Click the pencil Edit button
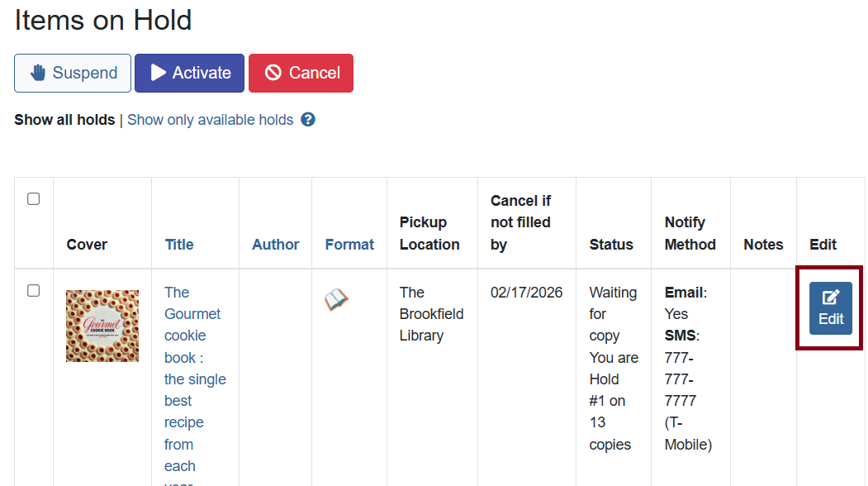 (x=830, y=307)
